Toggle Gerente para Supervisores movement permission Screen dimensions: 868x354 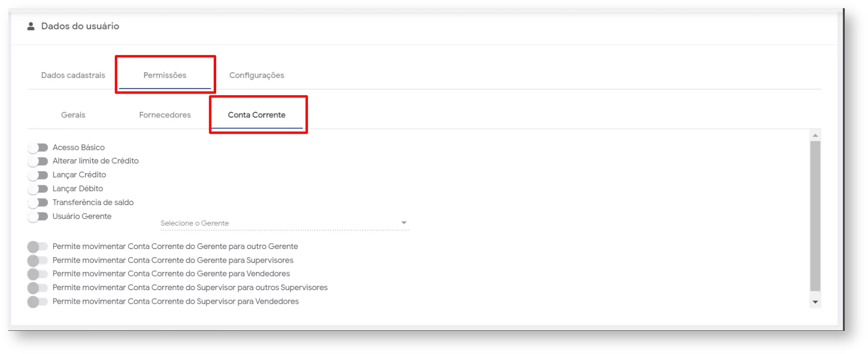point(38,261)
